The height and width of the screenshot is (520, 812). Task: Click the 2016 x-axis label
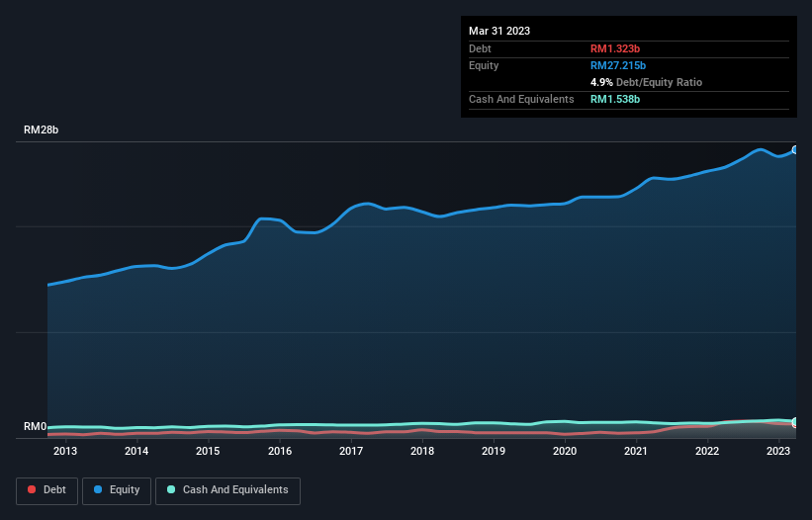(x=280, y=452)
